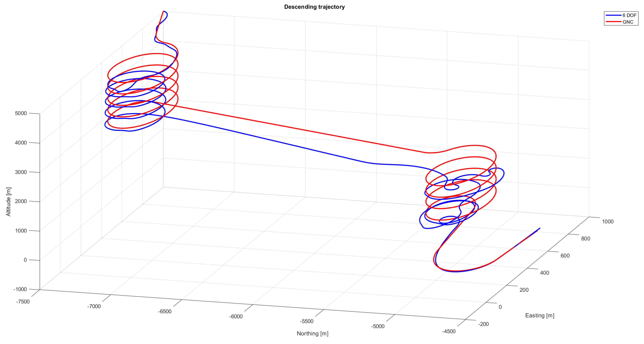Click the 3000 altitude tick label
The height and width of the screenshot is (344, 644).
pos(21,172)
